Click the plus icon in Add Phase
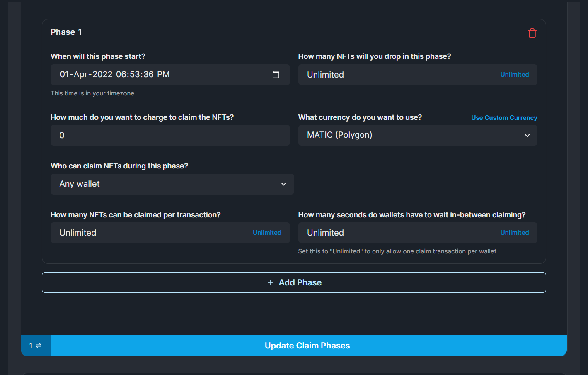The width and height of the screenshot is (588, 375). [x=271, y=282]
